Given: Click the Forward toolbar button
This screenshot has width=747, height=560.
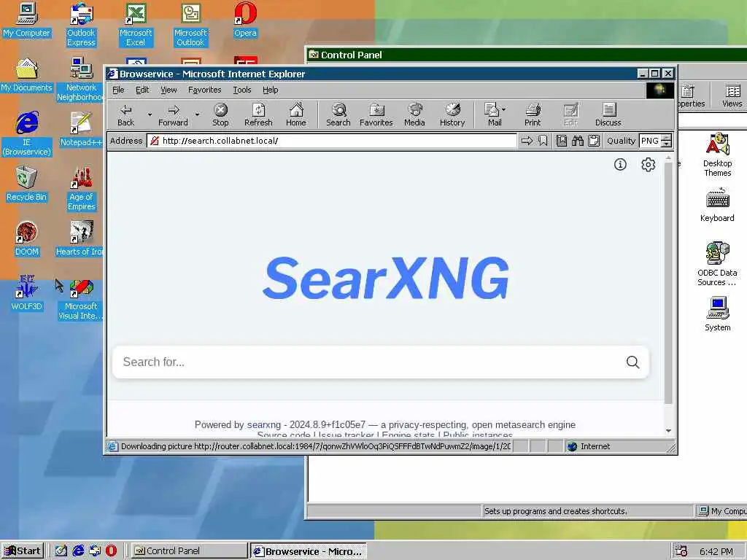Looking at the screenshot, I should pyautogui.click(x=173, y=115).
